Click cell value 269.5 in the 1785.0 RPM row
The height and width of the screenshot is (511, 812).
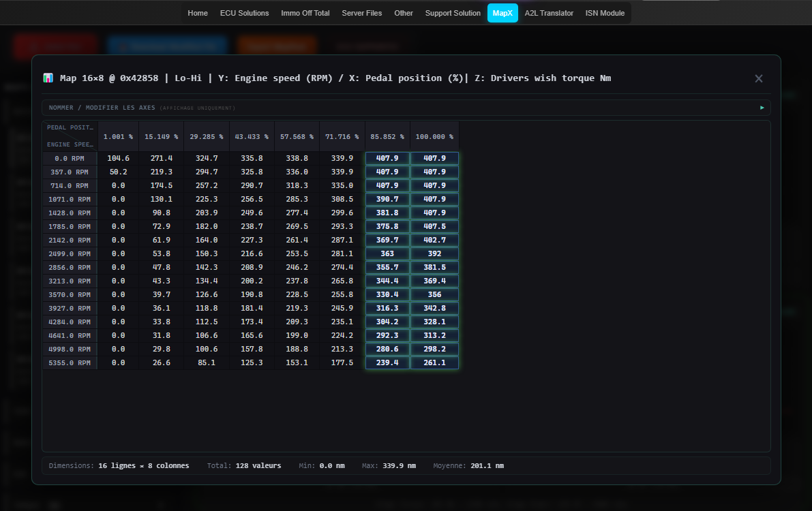click(x=297, y=226)
